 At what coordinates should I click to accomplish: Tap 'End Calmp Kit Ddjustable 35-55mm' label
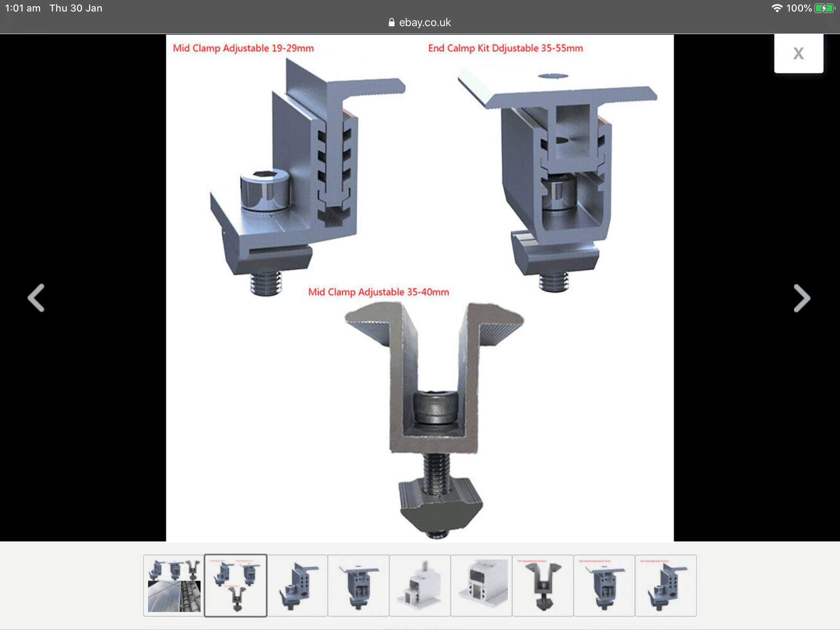(x=506, y=48)
